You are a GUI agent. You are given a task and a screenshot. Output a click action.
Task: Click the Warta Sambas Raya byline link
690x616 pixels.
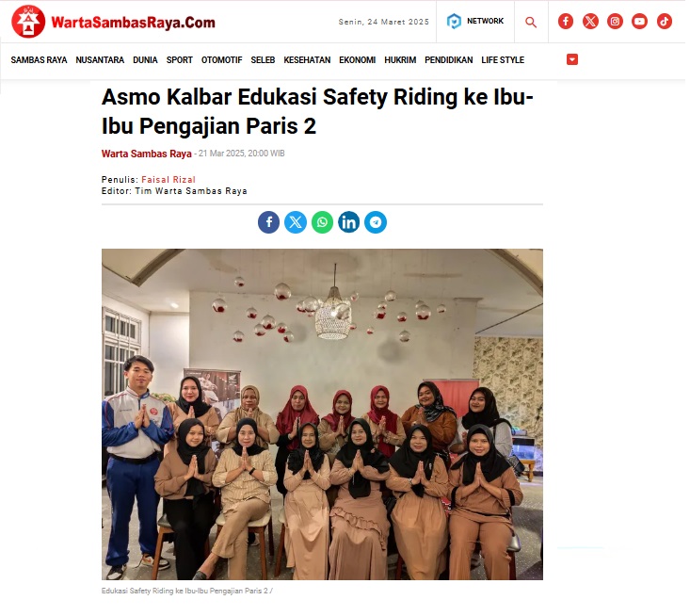[x=148, y=154]
